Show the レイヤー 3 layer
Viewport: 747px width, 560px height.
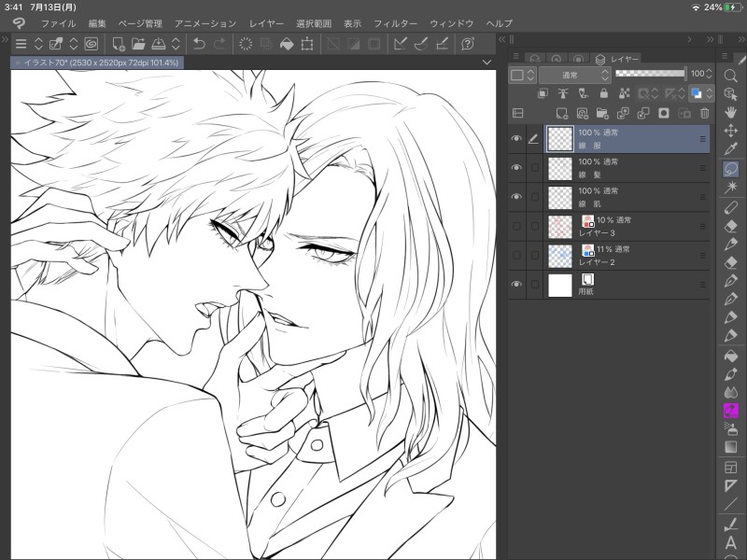[516, 226]
